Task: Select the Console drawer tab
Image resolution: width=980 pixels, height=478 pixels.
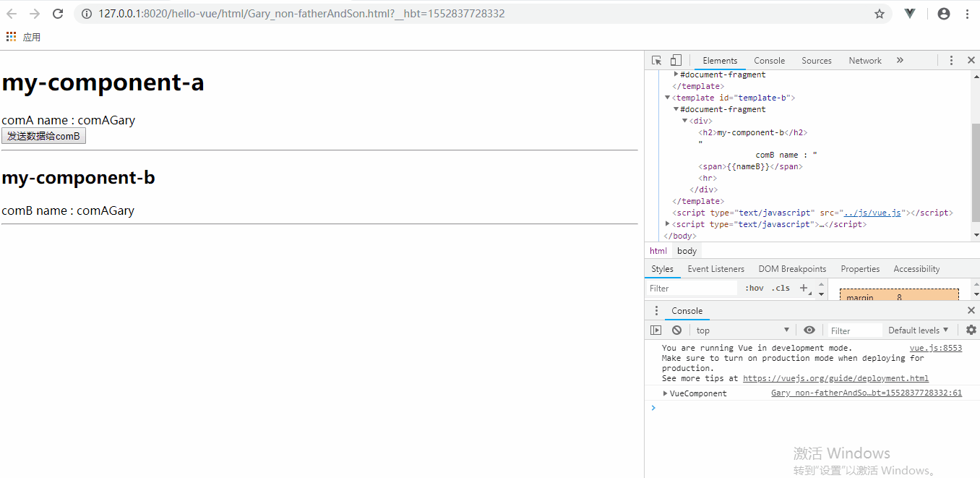Action: coord(687,311)
